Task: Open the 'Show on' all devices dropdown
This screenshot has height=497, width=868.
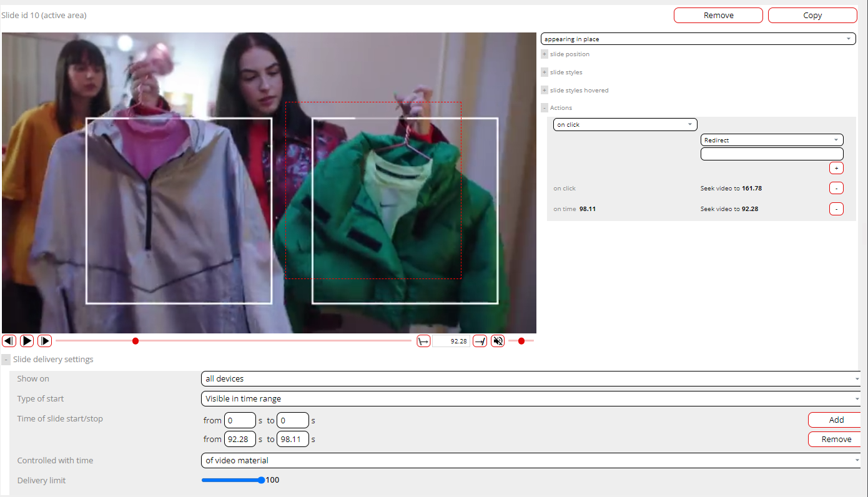Action: pos(531,379)
